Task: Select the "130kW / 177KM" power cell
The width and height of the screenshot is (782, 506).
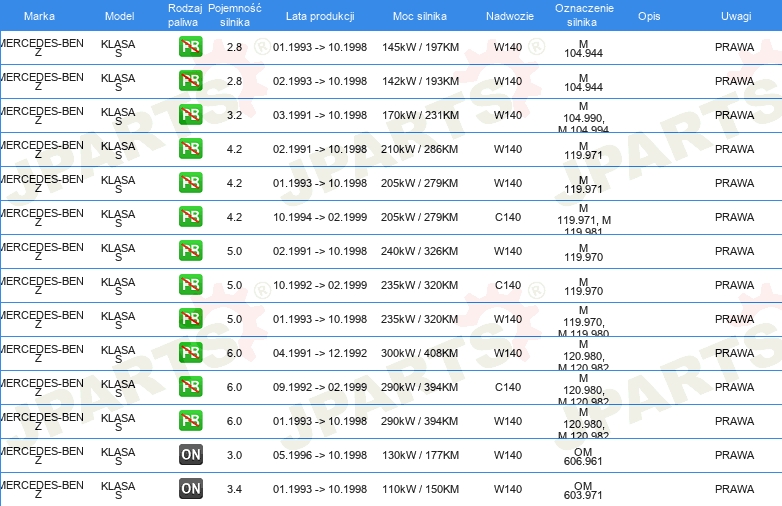Action: click(x=420, y=455)
